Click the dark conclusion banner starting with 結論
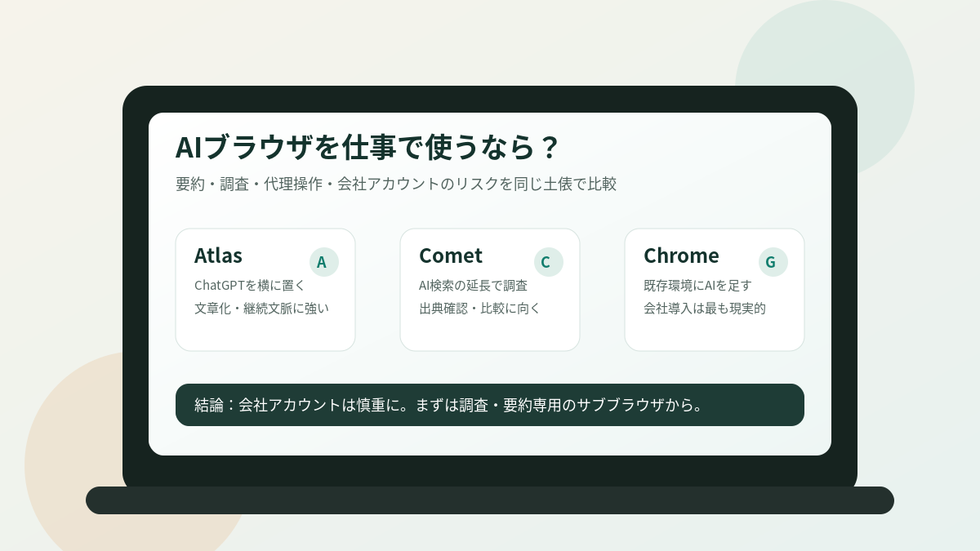This screenshot has width=980, height=551. tap(490, 405)
